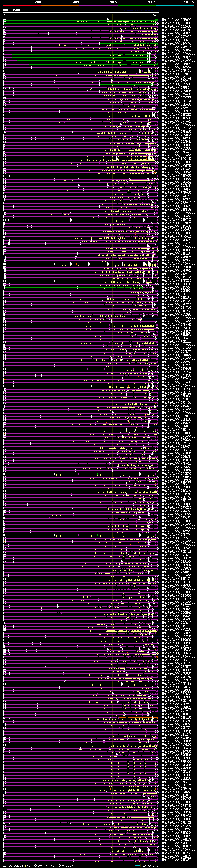
Task: Click hit label UniRef100_Q9M7N8
Action: 177,30
